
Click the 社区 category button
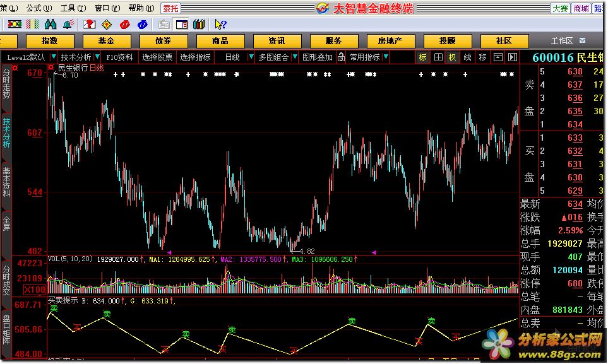504,41
